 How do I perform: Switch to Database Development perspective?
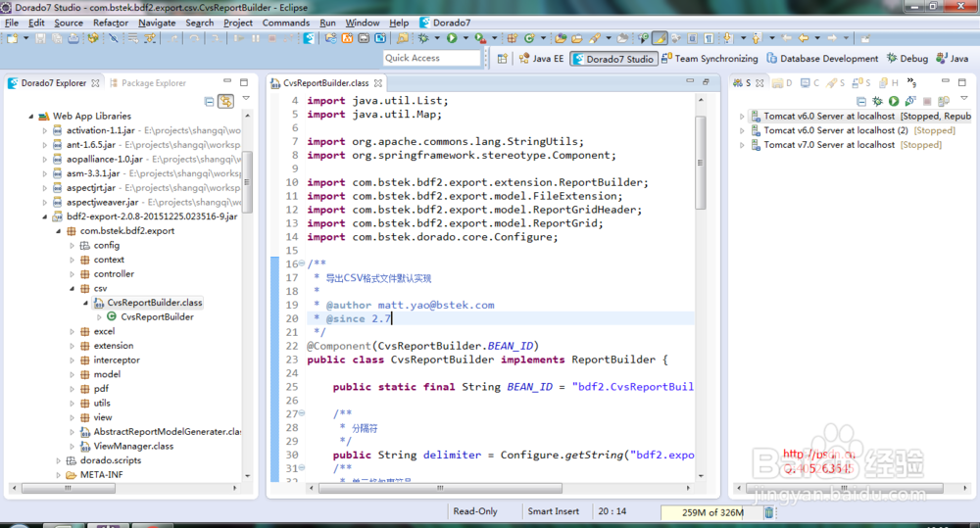click(x=822, y=58)
